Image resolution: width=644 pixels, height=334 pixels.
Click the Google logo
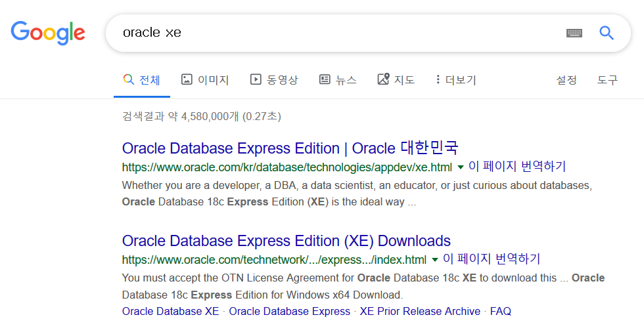click(x=48, y=33)
